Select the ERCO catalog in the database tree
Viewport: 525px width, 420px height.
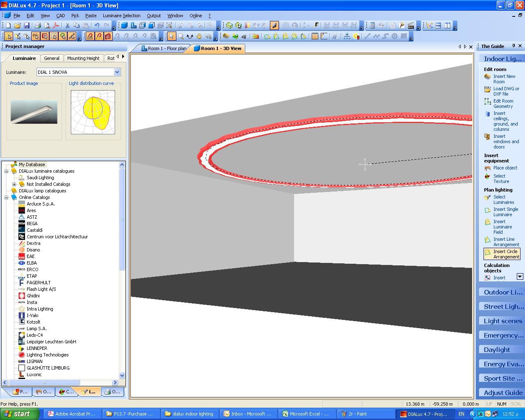click(x=32, y=269)
